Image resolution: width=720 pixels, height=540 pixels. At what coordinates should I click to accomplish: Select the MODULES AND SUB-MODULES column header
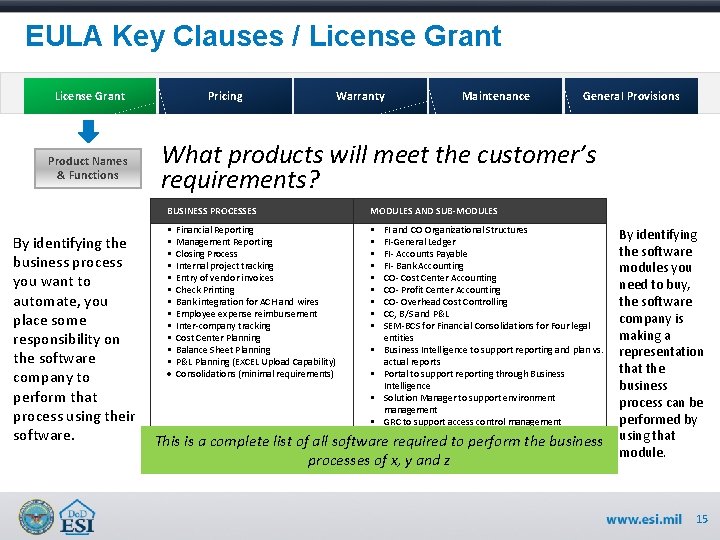(433, 211)
